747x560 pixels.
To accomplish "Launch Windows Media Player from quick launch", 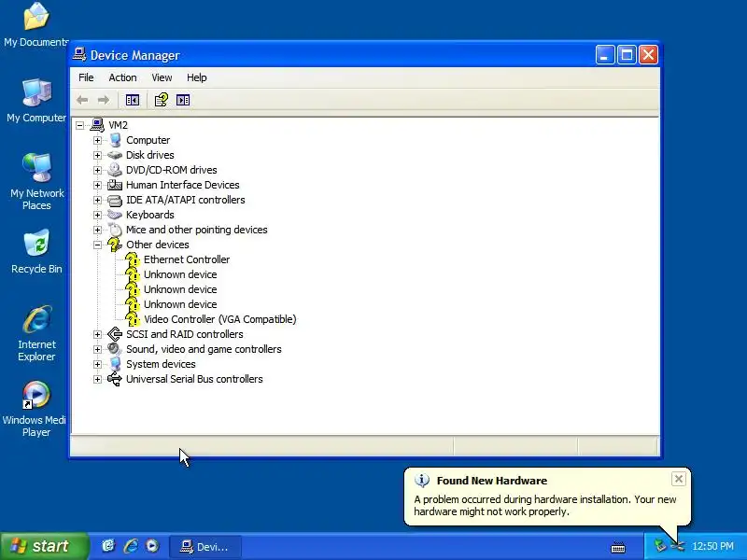I will [152, 546].
